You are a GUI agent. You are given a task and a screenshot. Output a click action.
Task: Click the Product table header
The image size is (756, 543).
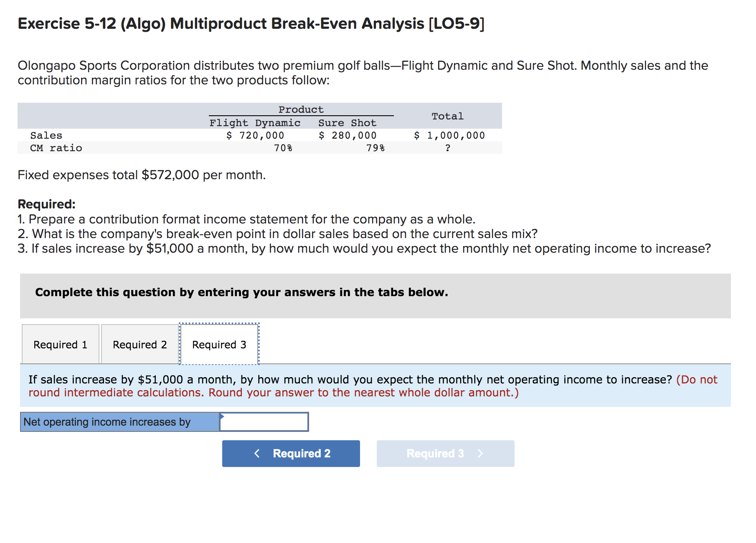tap(301, 109)
